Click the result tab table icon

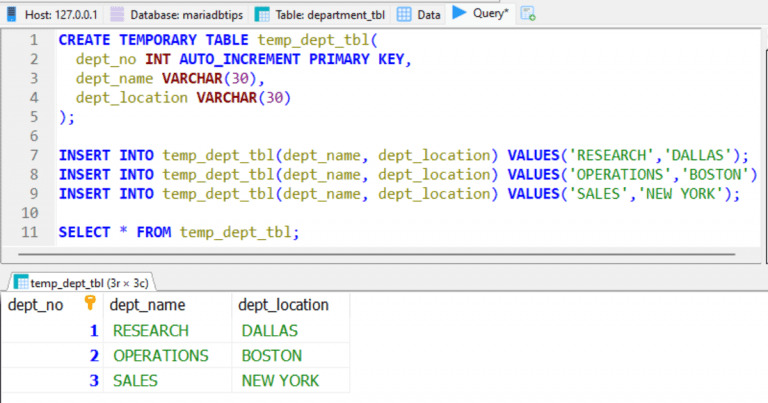pos(21,283)
